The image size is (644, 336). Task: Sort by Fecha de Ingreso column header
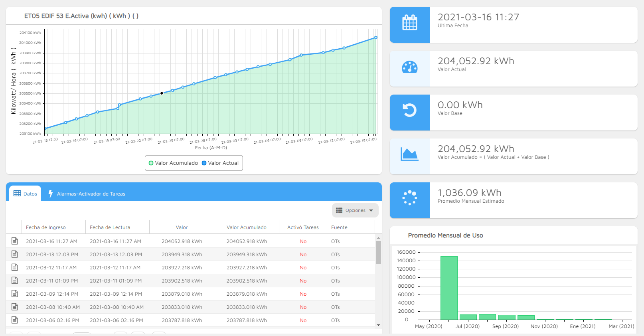point(46,227)
